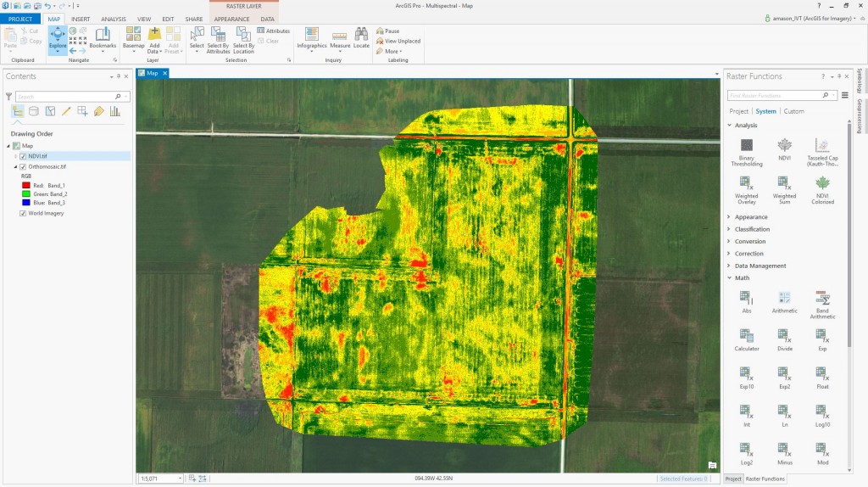The image size is (868, 487).
Task: Click the Locate binoculars icon
Action: point(361,34)
